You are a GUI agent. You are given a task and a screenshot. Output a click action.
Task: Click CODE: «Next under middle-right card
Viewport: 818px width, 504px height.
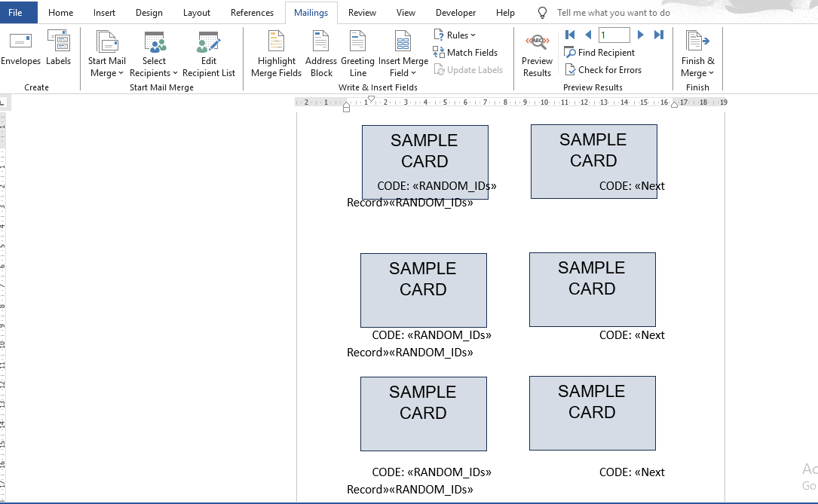tap(632, 334)
